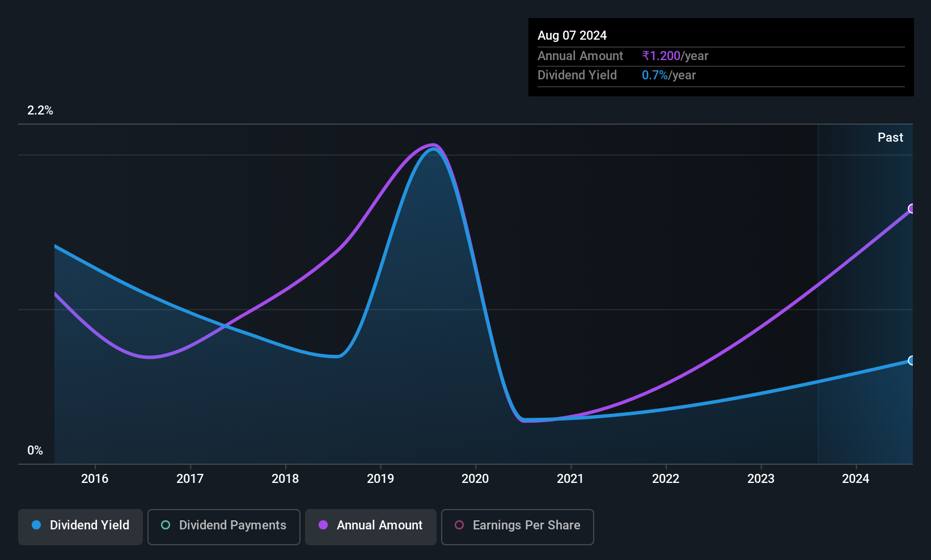Select the 2016 year axis label

point(95,479)
